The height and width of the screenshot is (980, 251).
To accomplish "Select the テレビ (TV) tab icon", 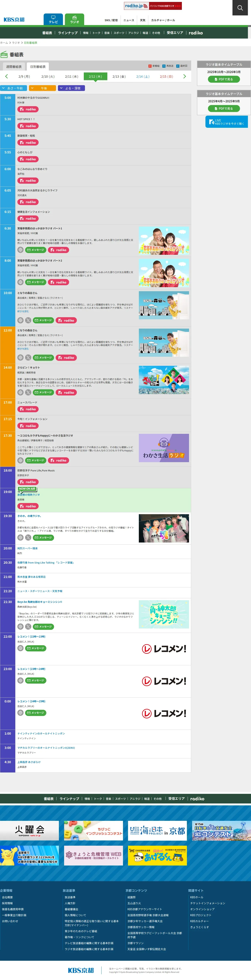I will (x=53, y=19).
